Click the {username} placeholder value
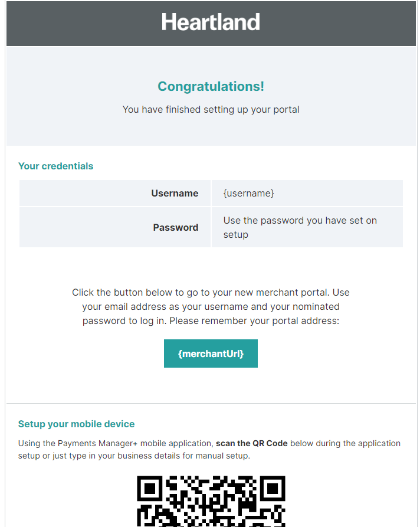Screen dimensions: 420x527 point(248,193)
